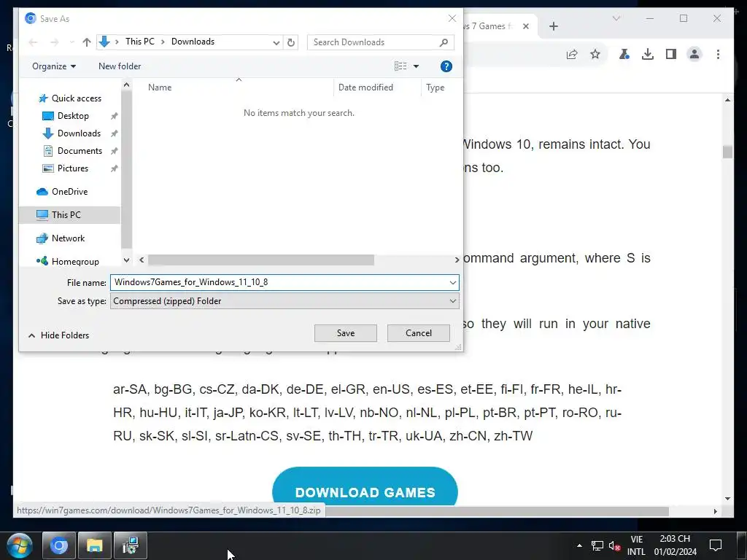
Task: Go up one folder level arrow
Action: coord(86,42)
